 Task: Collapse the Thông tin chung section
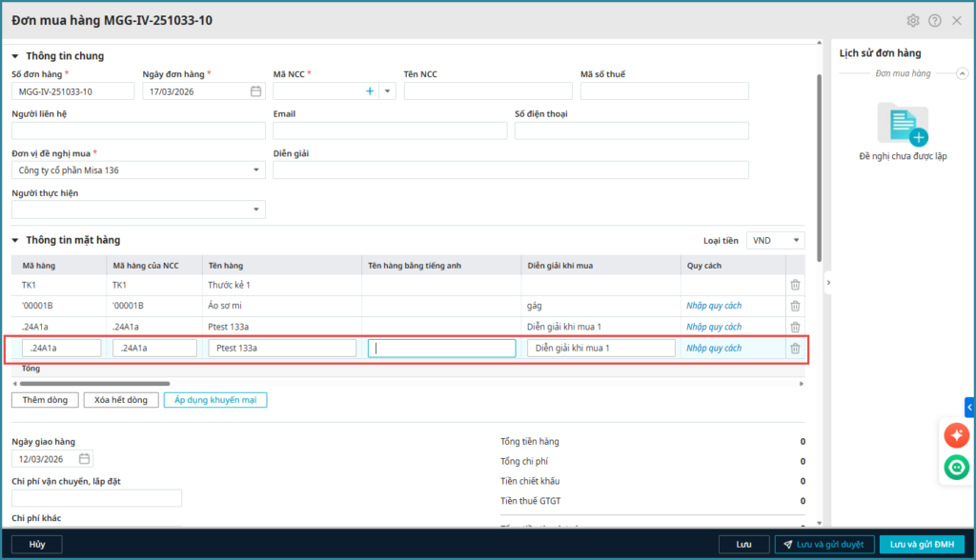click(15, 56)
